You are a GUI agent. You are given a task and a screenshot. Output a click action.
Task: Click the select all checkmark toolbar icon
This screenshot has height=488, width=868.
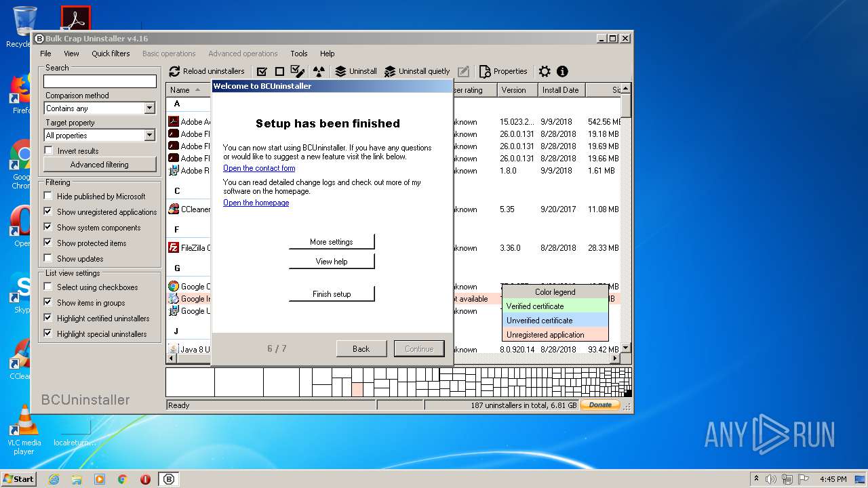pyautogui.click(x=262, y=71)
